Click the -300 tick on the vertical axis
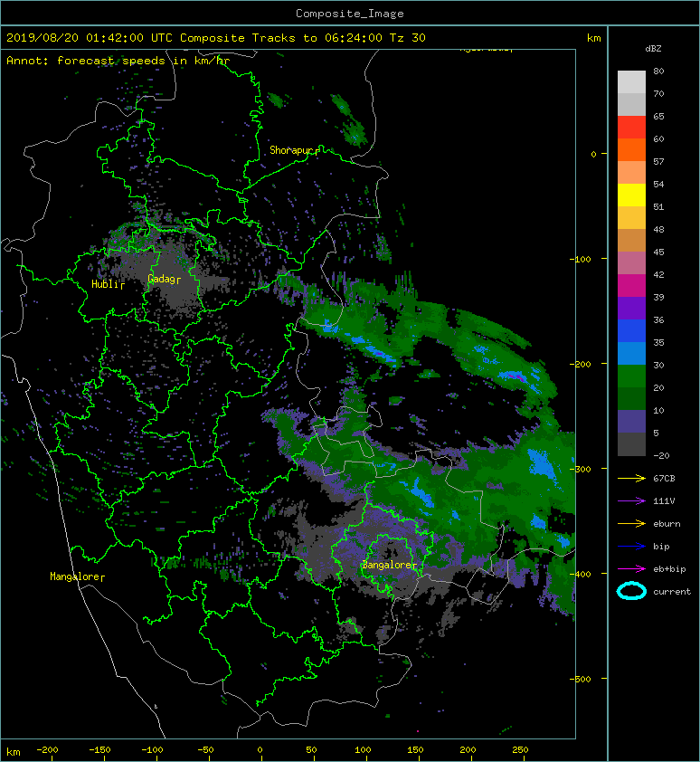700x762 pixels. click(581, 469)
